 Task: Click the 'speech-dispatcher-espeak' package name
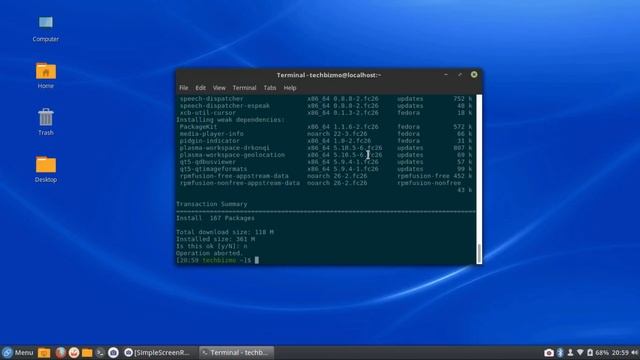225,106
